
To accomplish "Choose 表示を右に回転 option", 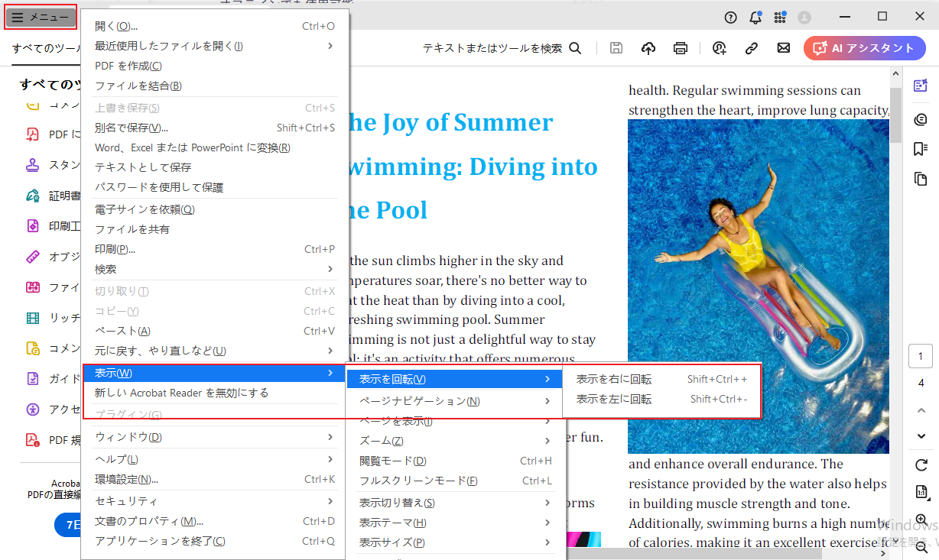I will click(x=661, y=379).
